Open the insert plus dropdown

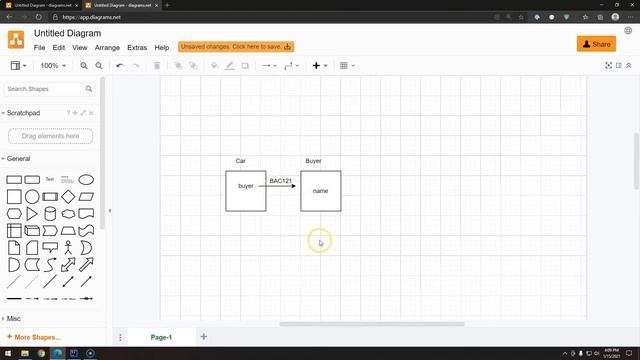tap(320, 66)
